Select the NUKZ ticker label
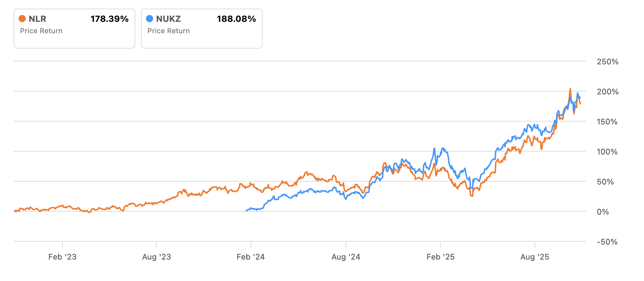The height and width of the screenshot is (281, 644). point(168,19)
